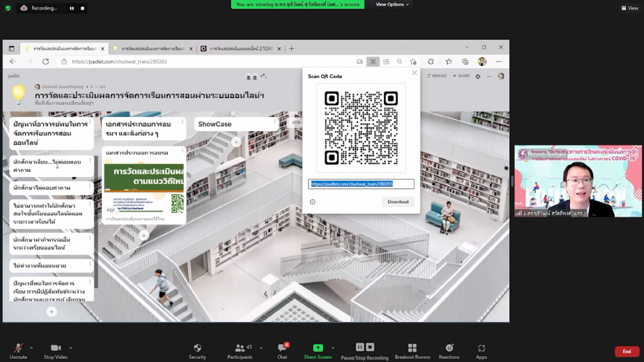Unmute the microphone in Zoom

(x=18, y=351)
